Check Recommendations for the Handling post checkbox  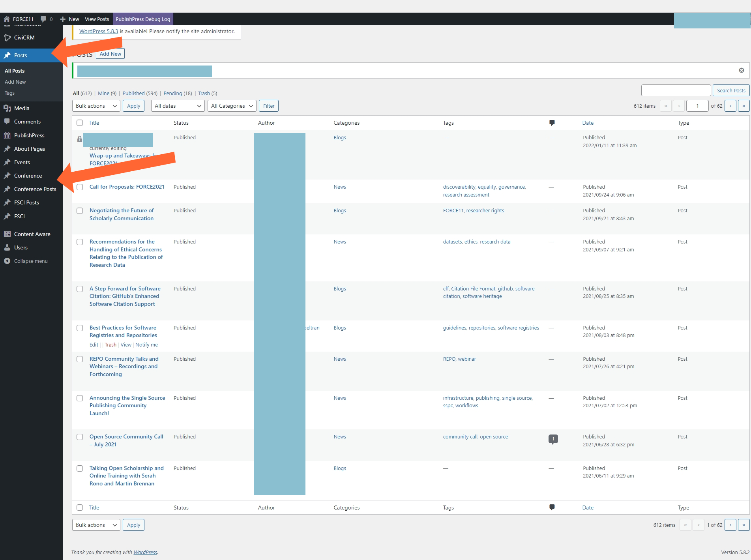tap(80, 242)
